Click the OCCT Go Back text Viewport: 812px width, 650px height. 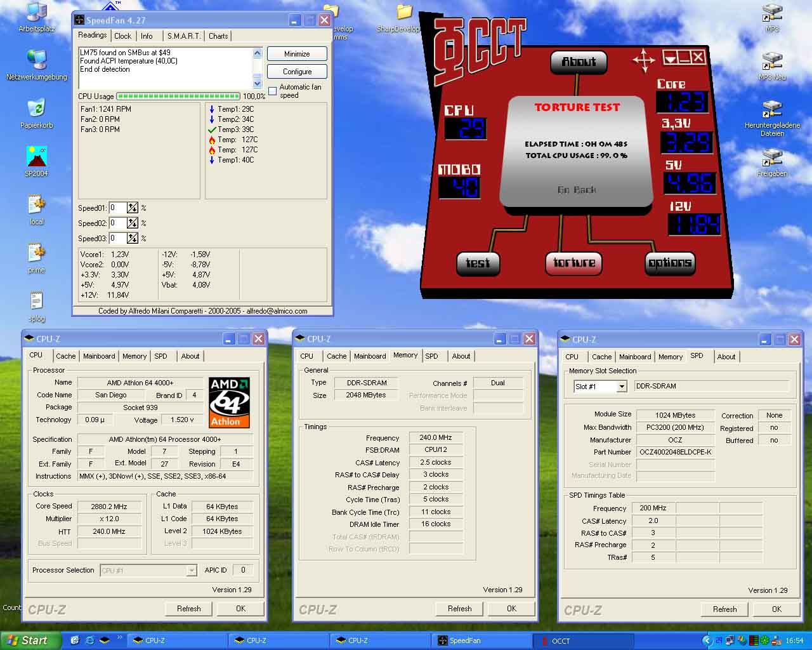point(577,190)
